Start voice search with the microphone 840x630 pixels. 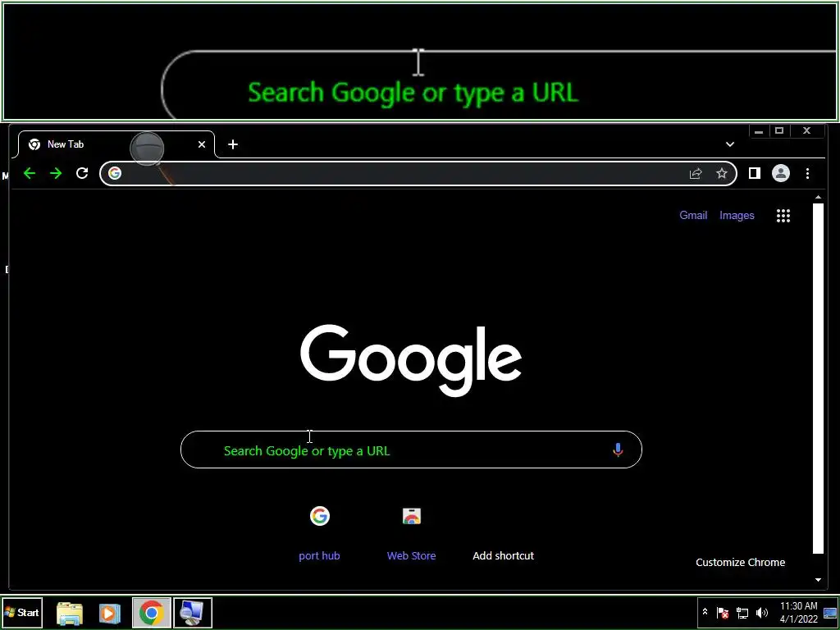618,450
